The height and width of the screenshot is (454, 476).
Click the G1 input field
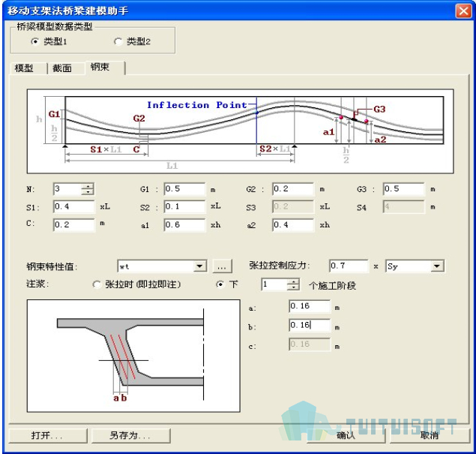click(x=184, y=189)
